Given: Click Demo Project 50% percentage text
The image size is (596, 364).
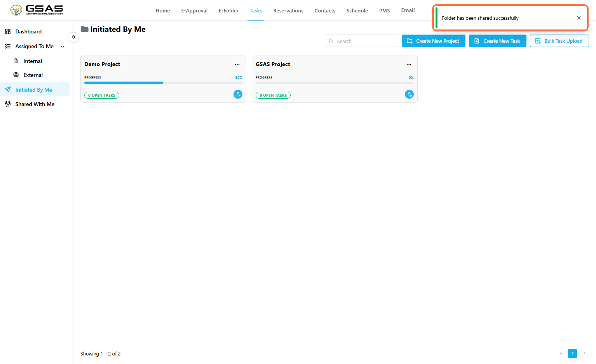Looking at the screenshot, I should 239,78.
